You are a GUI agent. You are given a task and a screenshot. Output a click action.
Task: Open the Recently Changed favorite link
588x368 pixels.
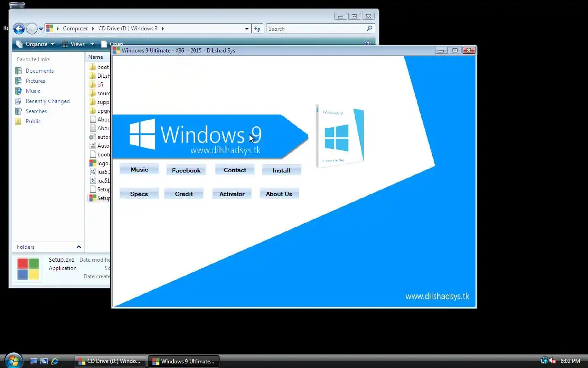tap(48, 101)
